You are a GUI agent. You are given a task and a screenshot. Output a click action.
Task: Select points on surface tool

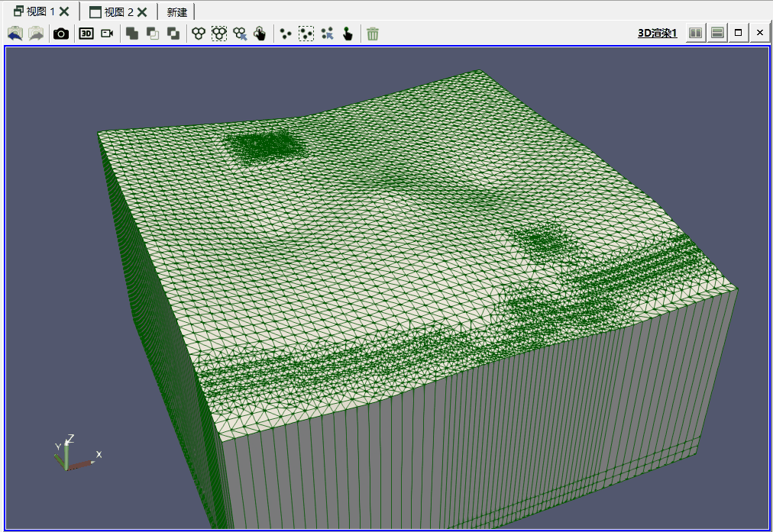(286, 34)
